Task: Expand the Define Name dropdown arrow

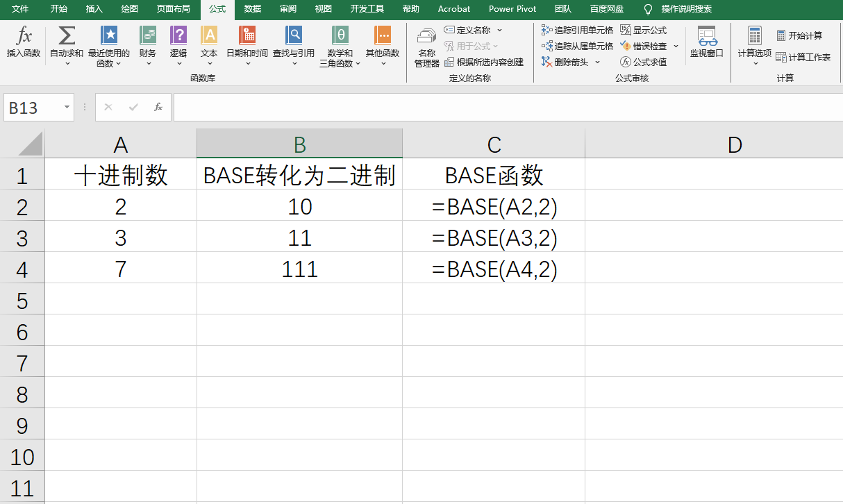Action: coord(499,30)
